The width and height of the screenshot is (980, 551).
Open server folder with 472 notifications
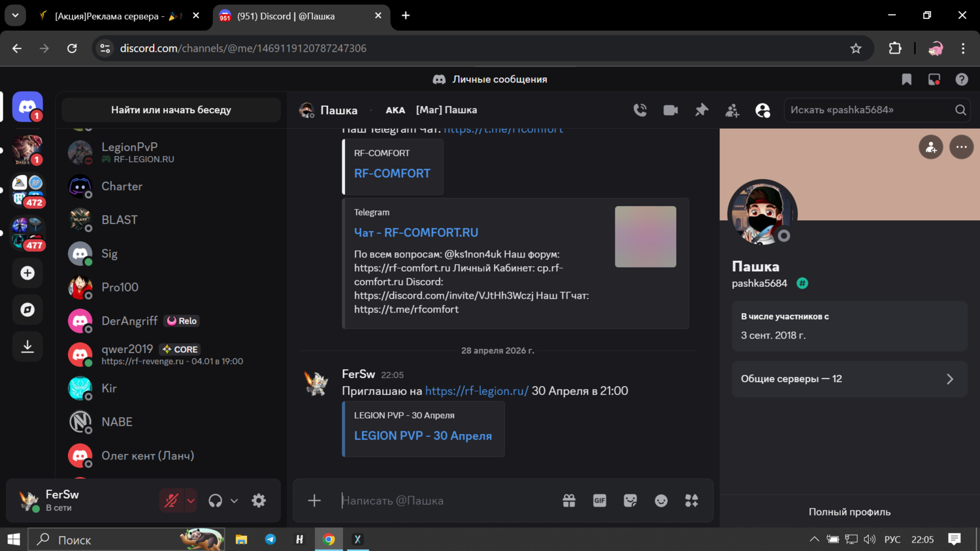pyautogui.click(x=27, y=190)
